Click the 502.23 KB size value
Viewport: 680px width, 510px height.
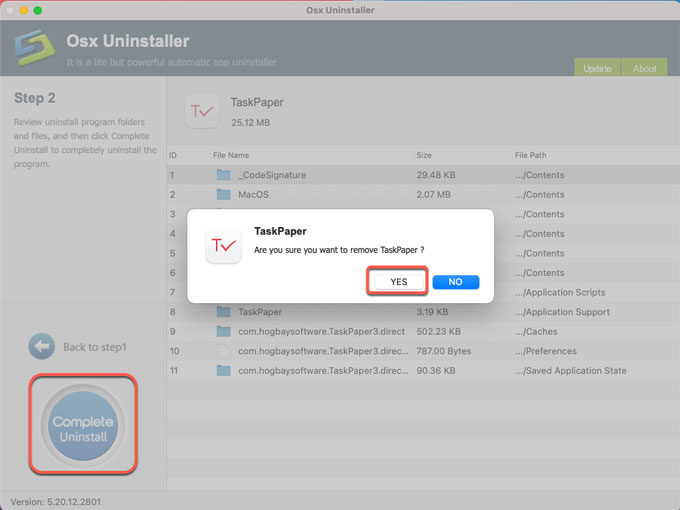click(438, 331)
